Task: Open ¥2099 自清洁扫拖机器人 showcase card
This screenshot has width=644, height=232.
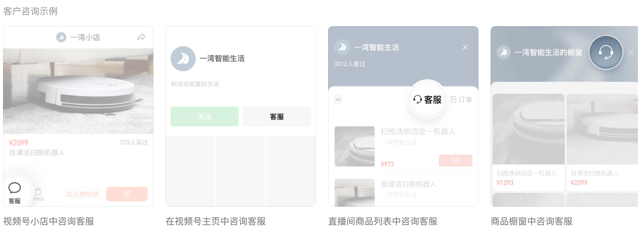Action: (x=602, y=140)
